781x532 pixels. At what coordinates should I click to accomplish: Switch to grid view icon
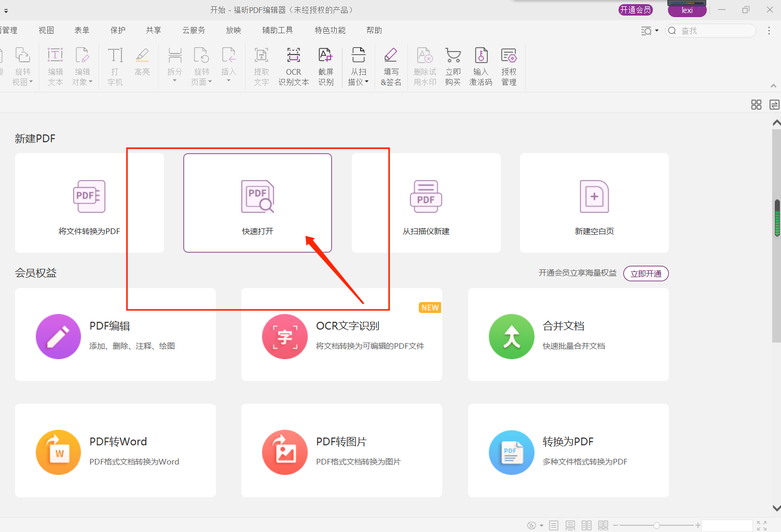click(756, 105)
